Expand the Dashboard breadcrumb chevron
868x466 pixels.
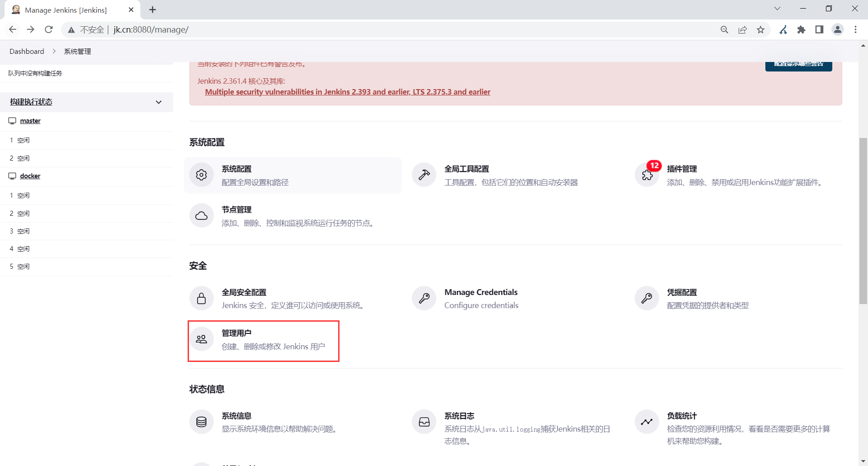click(54, 51)
